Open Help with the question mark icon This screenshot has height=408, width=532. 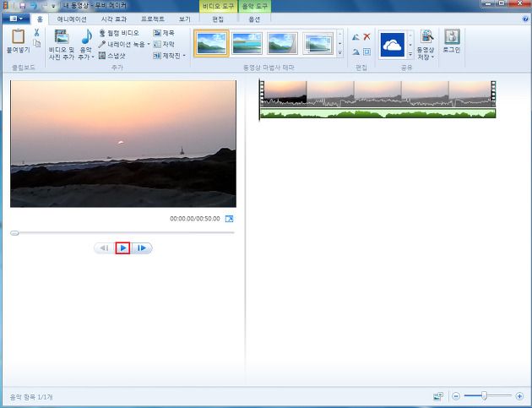click(x=526, y=19)
